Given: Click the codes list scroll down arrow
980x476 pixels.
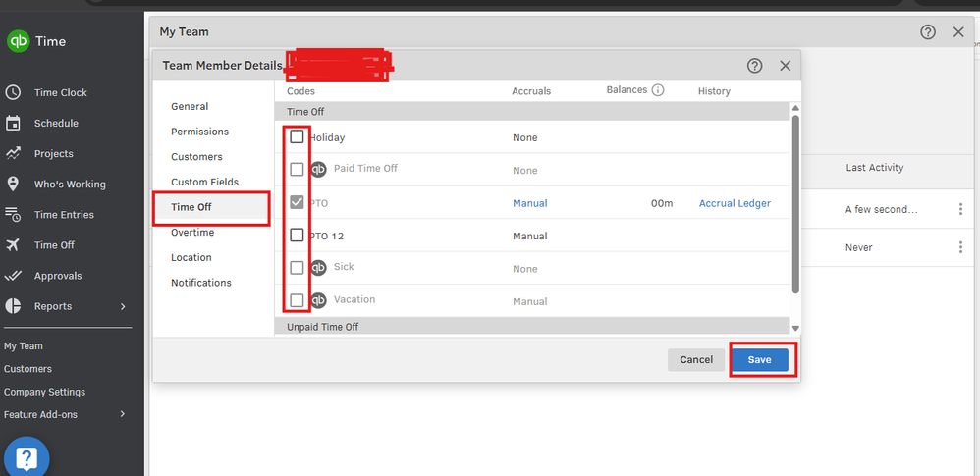Looking at the screenshot, I should coord(795,328).
